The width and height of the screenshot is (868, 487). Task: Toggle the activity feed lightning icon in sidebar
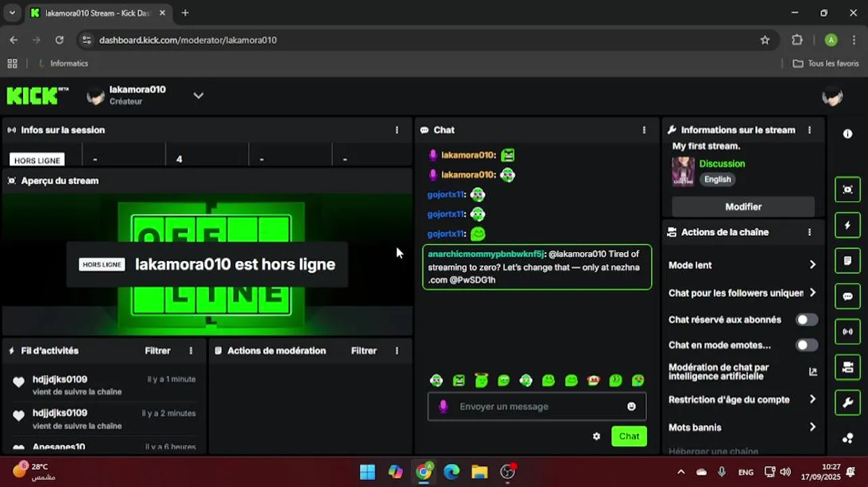pos(848,225)
